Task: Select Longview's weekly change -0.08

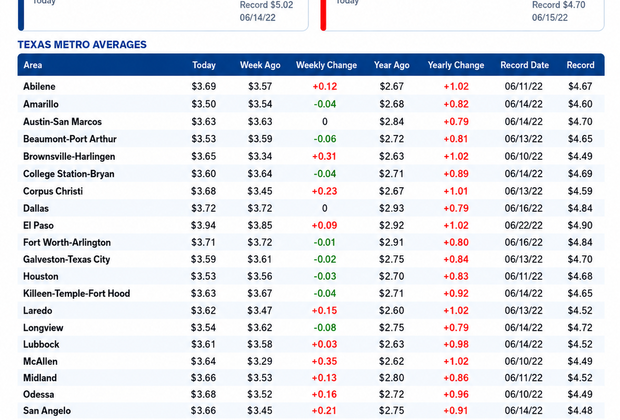Action: coord(325,328)
